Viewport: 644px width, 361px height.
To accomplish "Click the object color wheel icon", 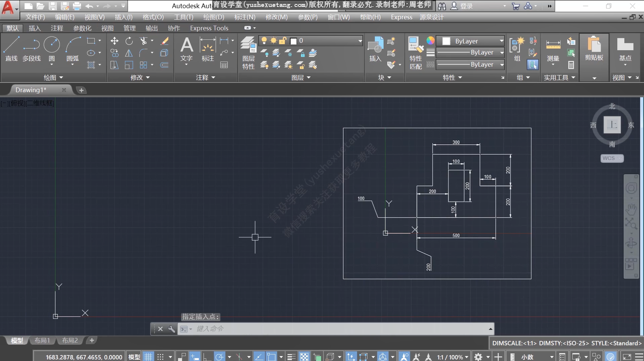I will pyautogui.click(x=430, y=41).
